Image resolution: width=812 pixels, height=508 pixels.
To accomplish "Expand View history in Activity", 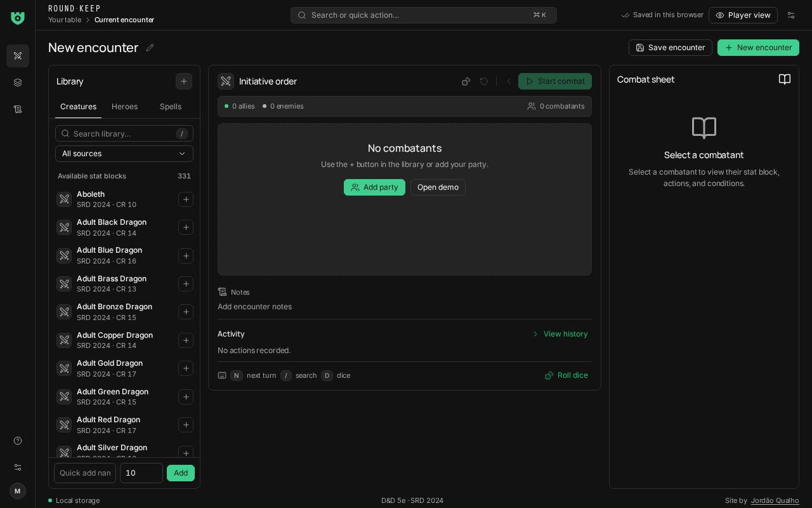I will 560,334.
